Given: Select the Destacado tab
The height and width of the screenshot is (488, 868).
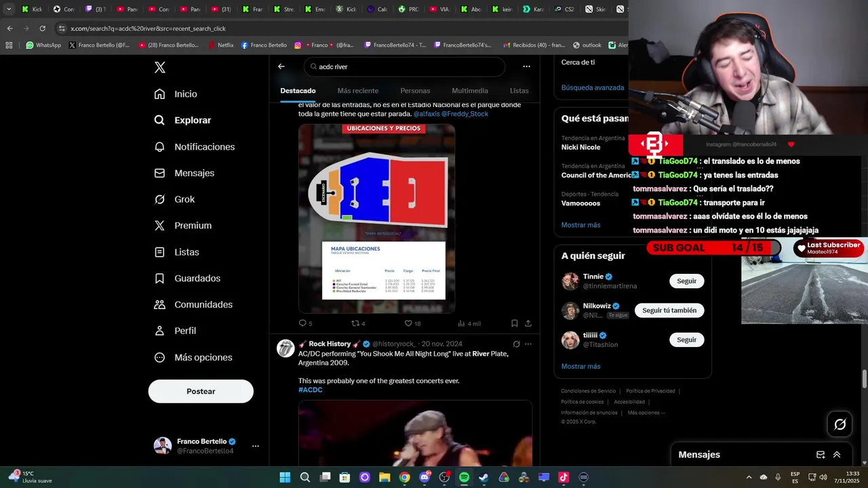Looking at the screenshot, I should click(x=298, y=91).
